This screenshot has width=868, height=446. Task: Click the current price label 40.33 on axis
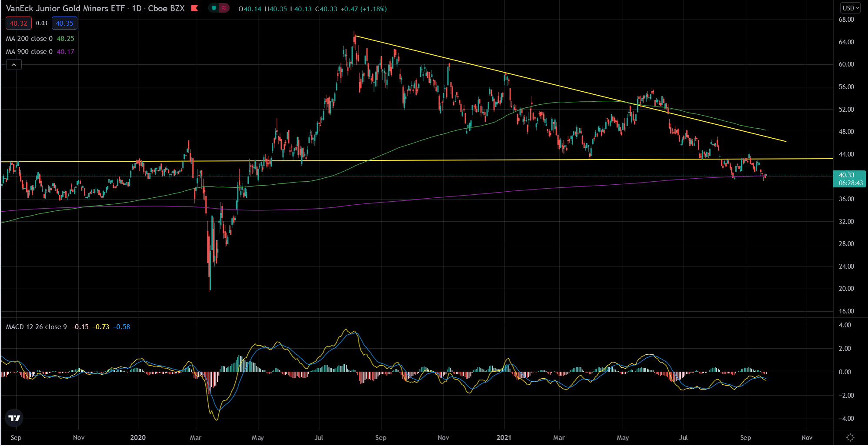(x=847, y=175)
